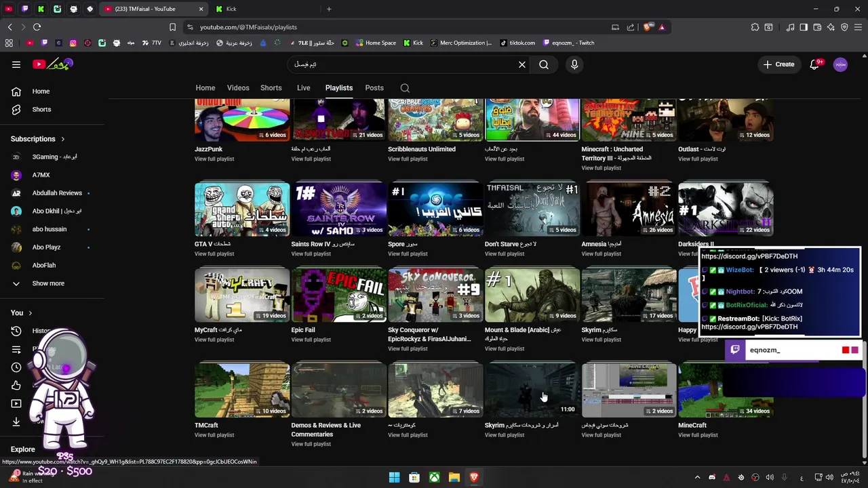Click the channel search magnifier beside Posts
868x488 pixels.
(x=405, y=88)
